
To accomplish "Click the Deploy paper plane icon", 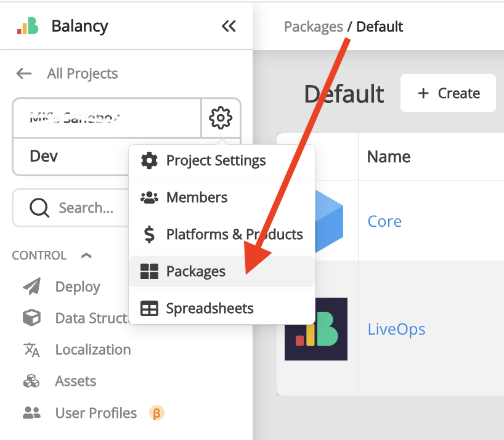I will pos(32,286).
